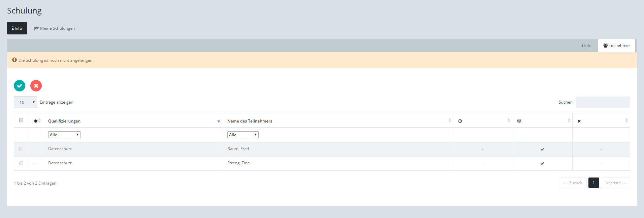644x218 pixels.
Task: Open the Name des Teilnehmers filter dropdown
Action: (243, 135)
